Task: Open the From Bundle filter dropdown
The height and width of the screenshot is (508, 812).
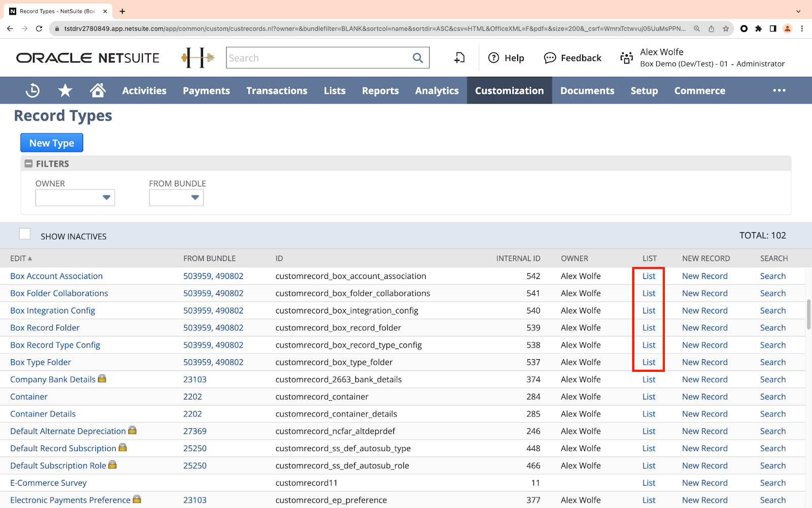Action: click(176, 198)
